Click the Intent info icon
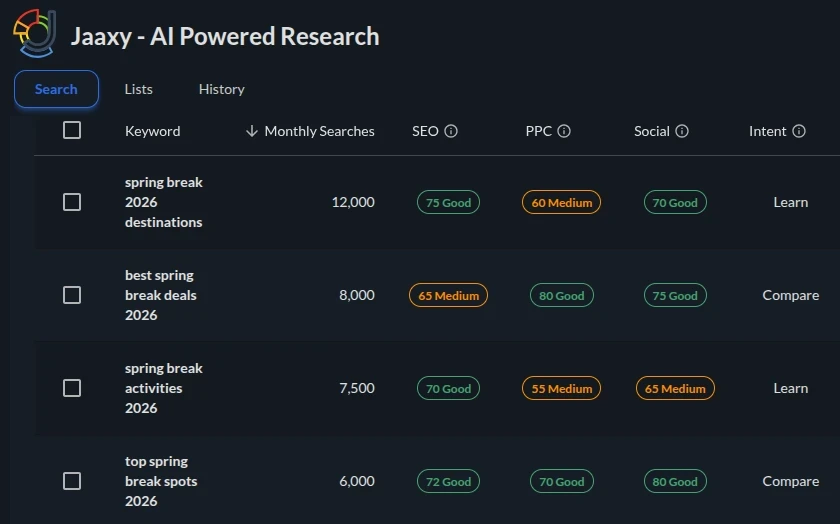Image resolution: width=840 pixels, height=524 pixels. tap(799, 131)
